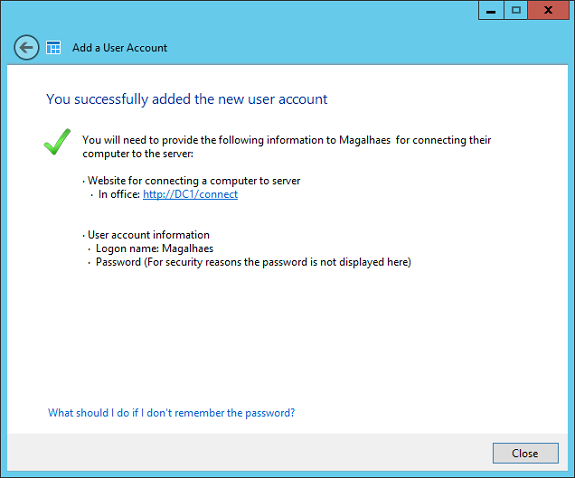
Task: Click the wizard icon beside Add a User Account
Action: [53, 48]
